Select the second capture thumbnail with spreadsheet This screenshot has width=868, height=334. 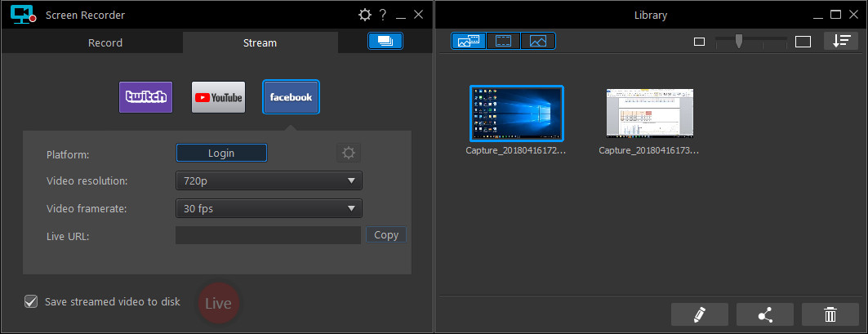[649, 114]
